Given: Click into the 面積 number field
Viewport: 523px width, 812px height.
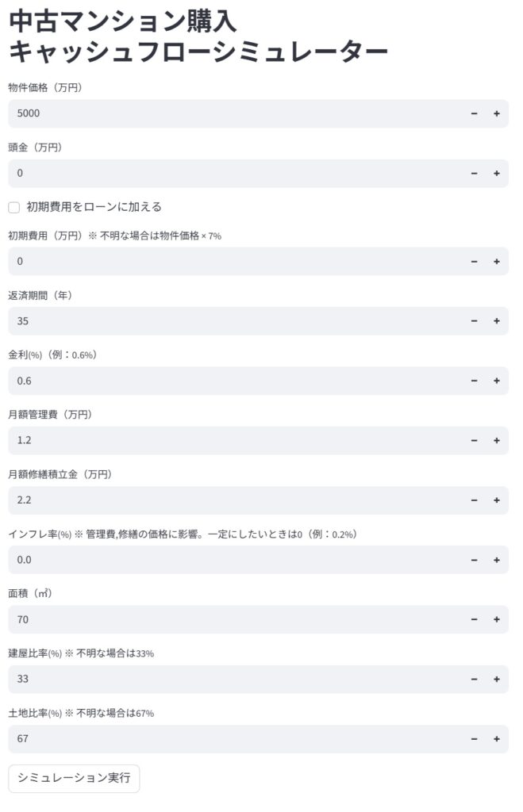Looking at the screenshot, I should 230,619.
